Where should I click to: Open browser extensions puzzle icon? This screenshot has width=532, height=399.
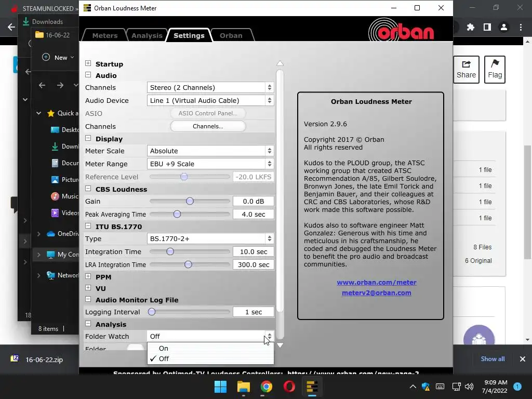[470, 27]
